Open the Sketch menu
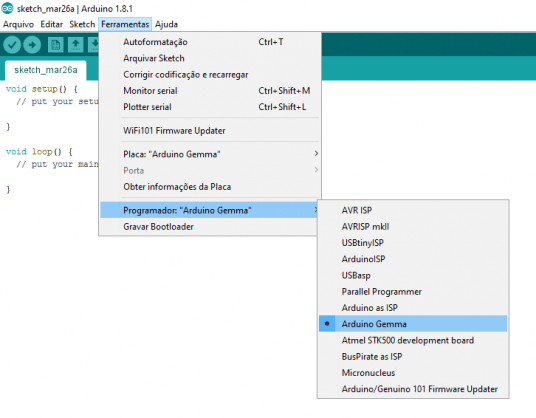This screenshot has height=418, width=536. click(x=82, y=24)
